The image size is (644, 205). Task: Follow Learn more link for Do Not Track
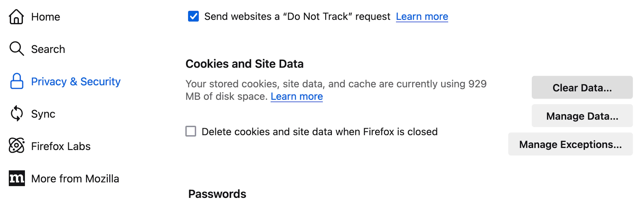422,17
